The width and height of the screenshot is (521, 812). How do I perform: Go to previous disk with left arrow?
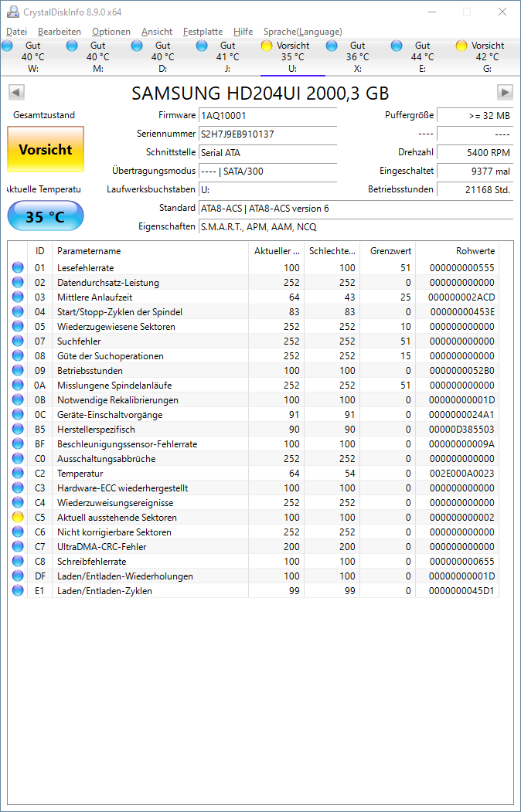(x=16, y=92)
